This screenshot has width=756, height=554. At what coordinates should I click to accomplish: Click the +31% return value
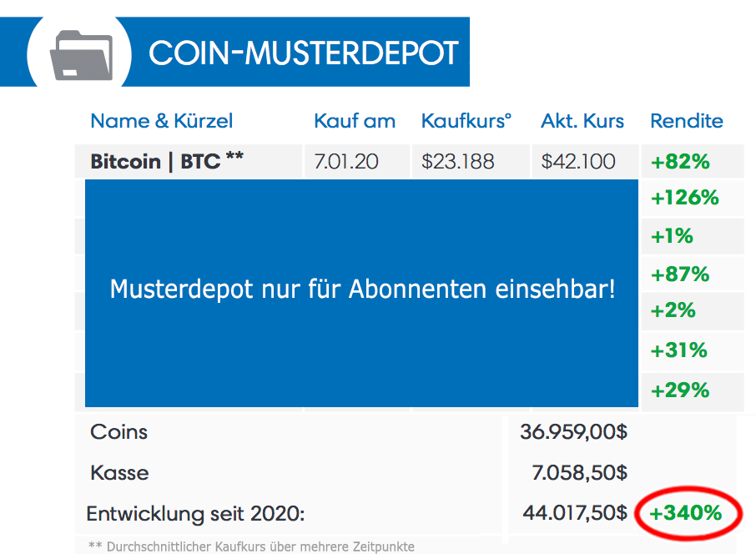pos(679,350)
